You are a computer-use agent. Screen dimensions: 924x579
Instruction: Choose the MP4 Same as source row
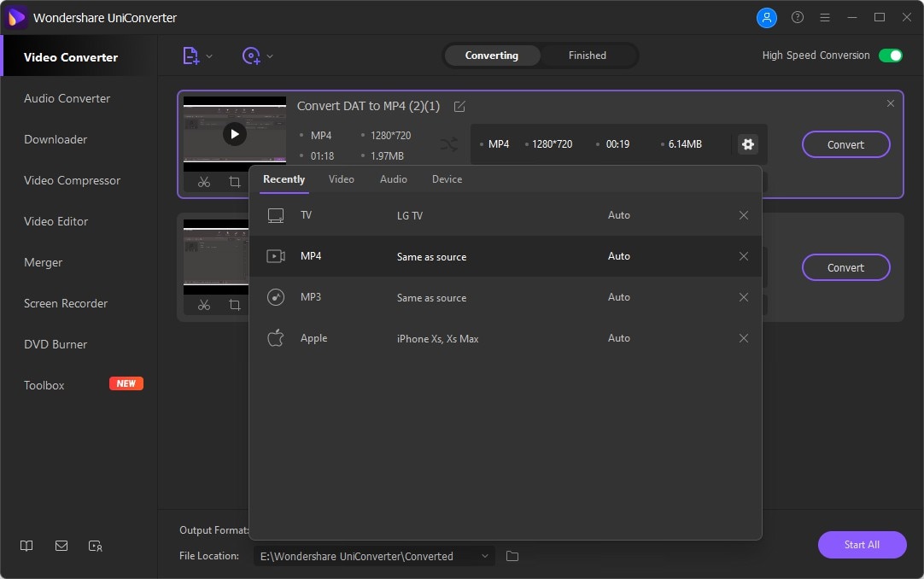pyautogui.click(x=505, y=256)
